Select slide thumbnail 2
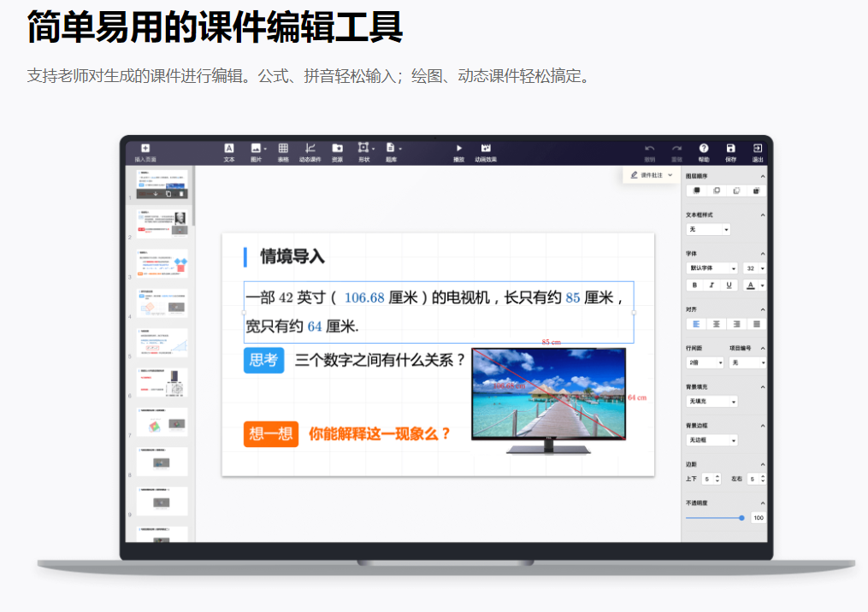The height and width of the screenshot is (612, 868). 162,224
